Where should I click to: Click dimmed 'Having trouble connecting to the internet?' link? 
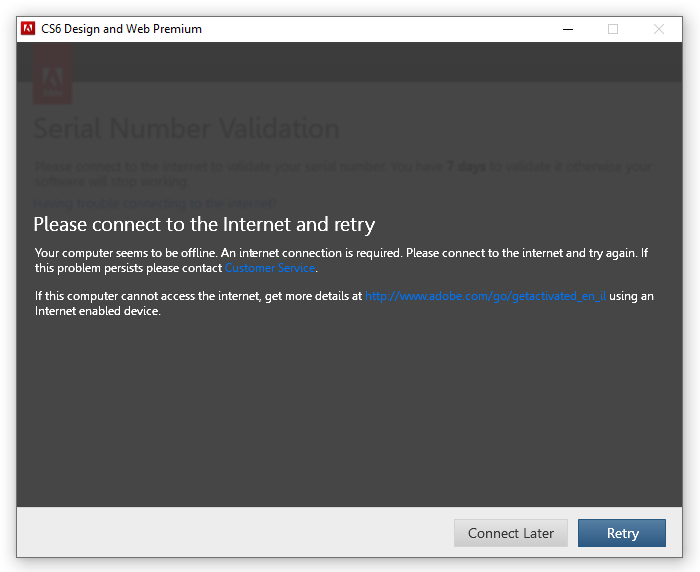[x=155, y=204]
